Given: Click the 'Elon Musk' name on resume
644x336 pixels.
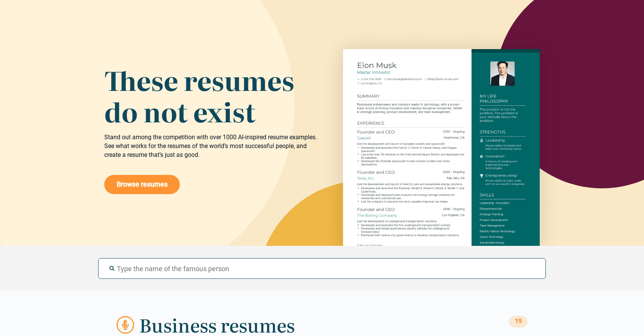Looking at the screenshot, I should click(x=376, y=65).
